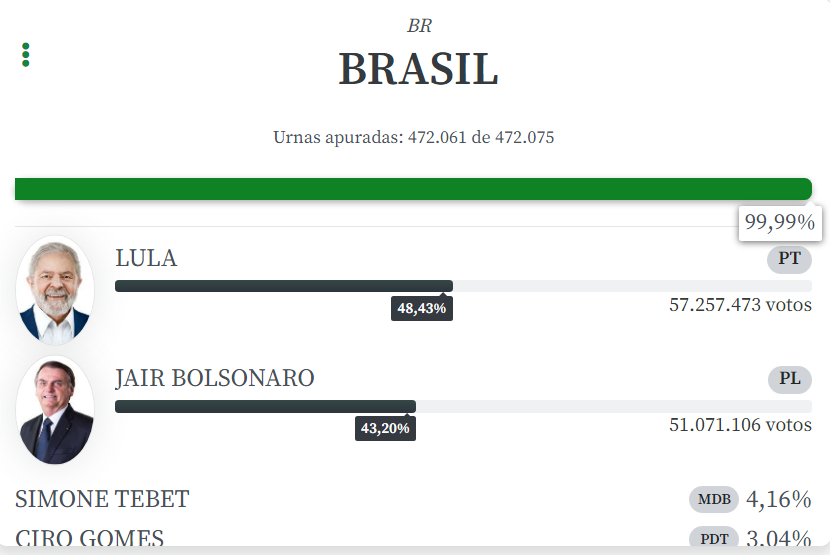Click the green ballot-count progress bar
The image size is (830, 555).
pyautogui.click(x=413, y=188)
